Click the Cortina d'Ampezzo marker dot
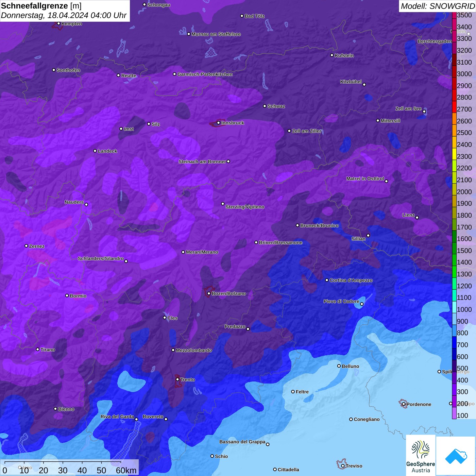 (x=327, y=280)
